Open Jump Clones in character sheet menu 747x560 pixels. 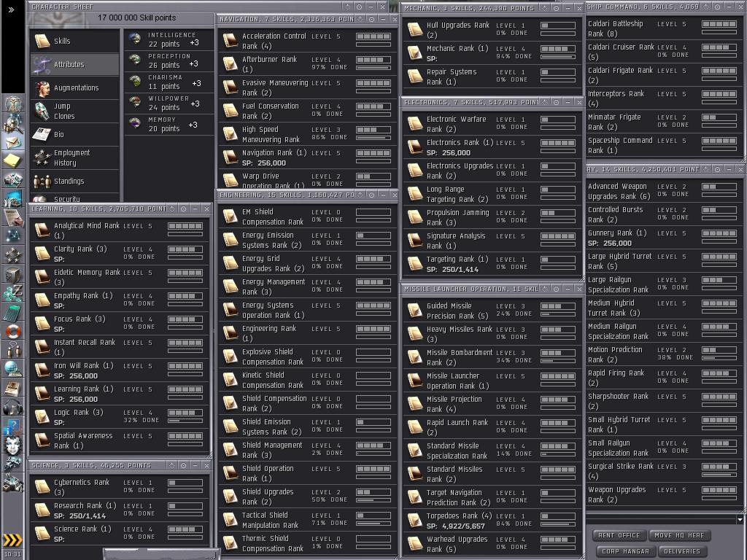[75, 111]
